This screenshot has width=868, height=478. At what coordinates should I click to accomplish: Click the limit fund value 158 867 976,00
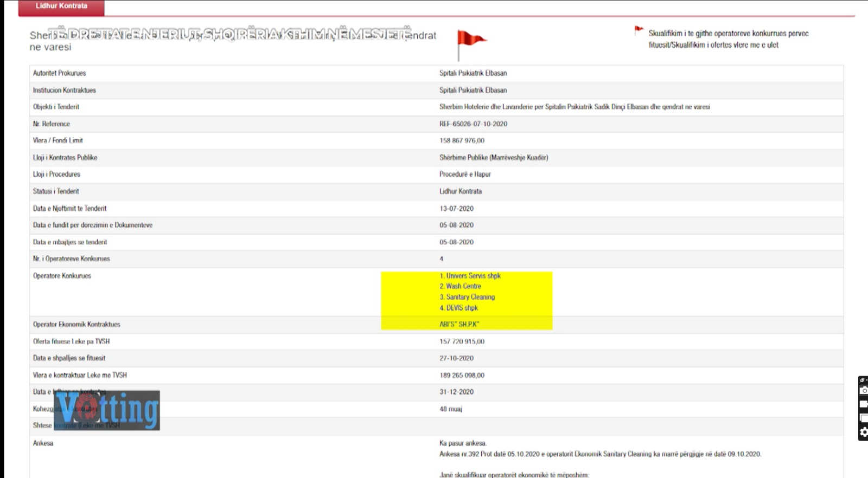pos(462,141)
